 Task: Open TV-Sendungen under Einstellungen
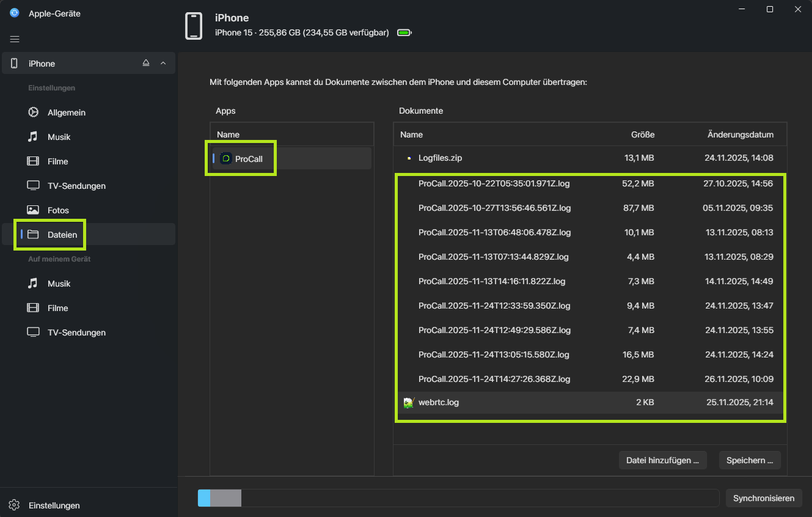[x=76, y=186]
